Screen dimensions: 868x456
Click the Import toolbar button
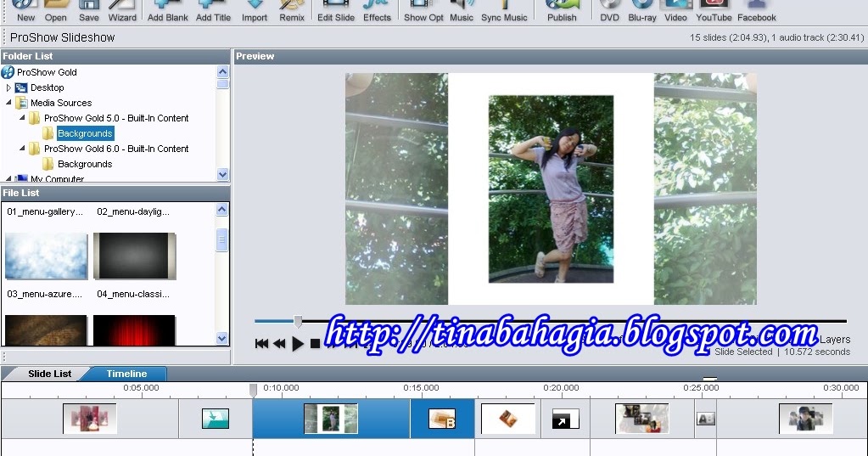coord(254,11)
